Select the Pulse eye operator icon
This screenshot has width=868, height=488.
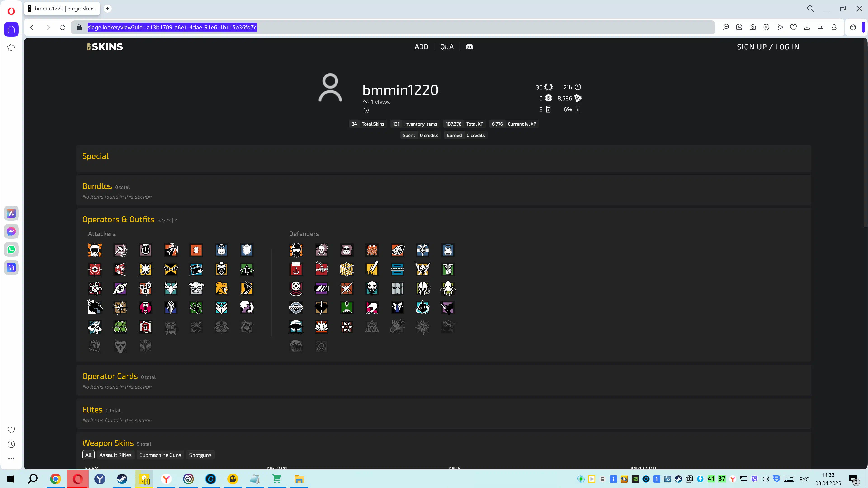(397, 250)
